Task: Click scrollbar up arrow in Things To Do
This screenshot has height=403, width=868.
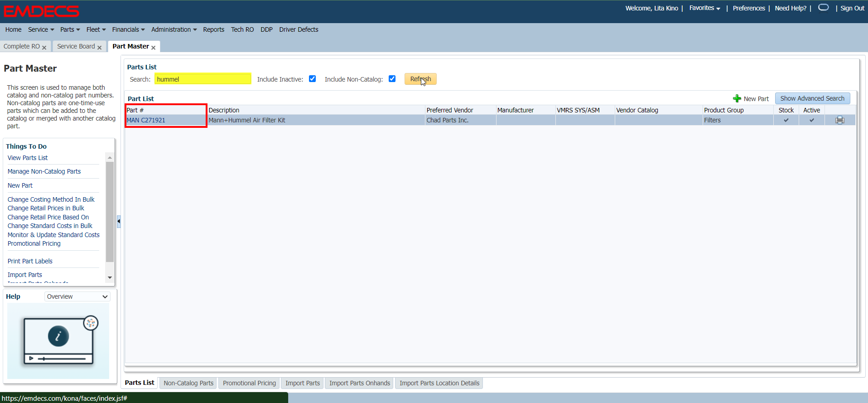Action: (110, 157)
